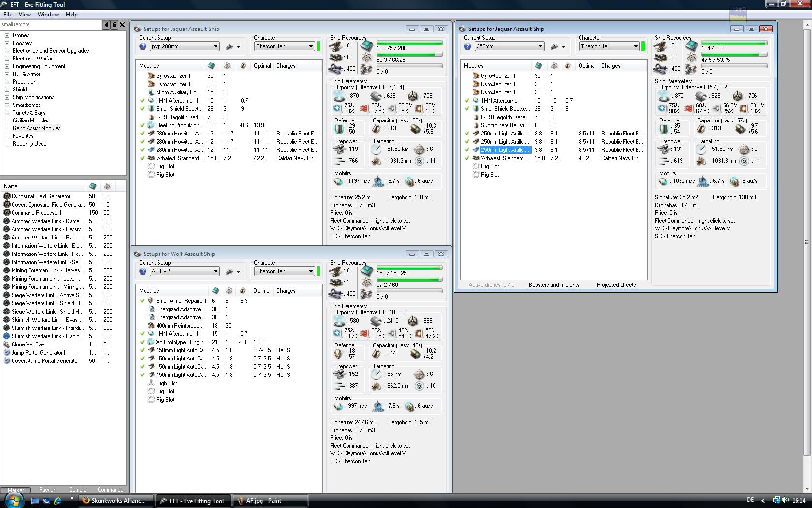Toggle 1MN Afterburner II checkmark in Wolf window

(x=142, y=334)
